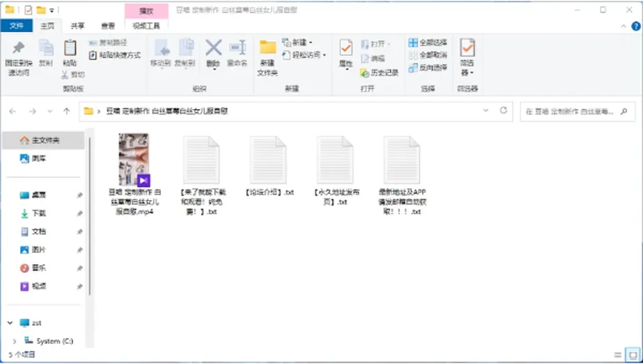Click the Rename icon in the Organize group
Screen dimensions: 643x364
[x=237, y=48]
